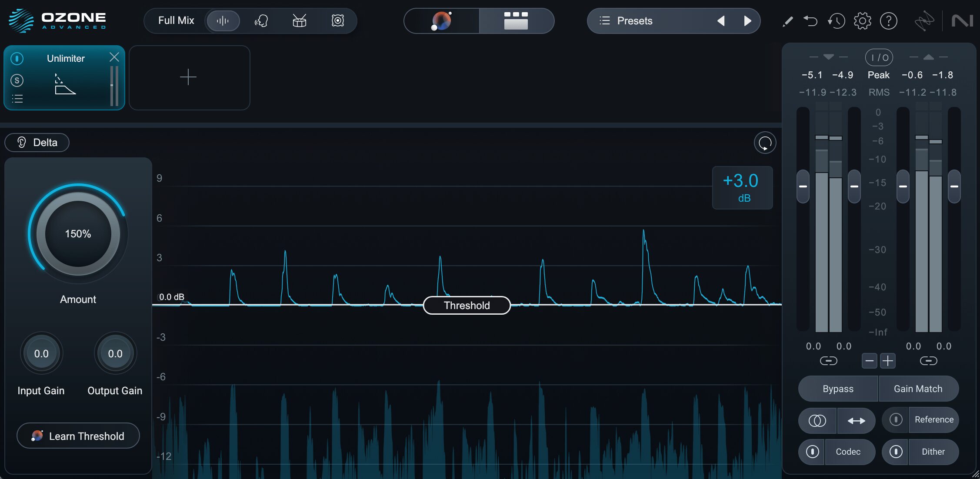Image resolution: width=980 pixels, height=479 pixels.
Task: Select the drum kit icon
Action: click(x=299, y=20)
